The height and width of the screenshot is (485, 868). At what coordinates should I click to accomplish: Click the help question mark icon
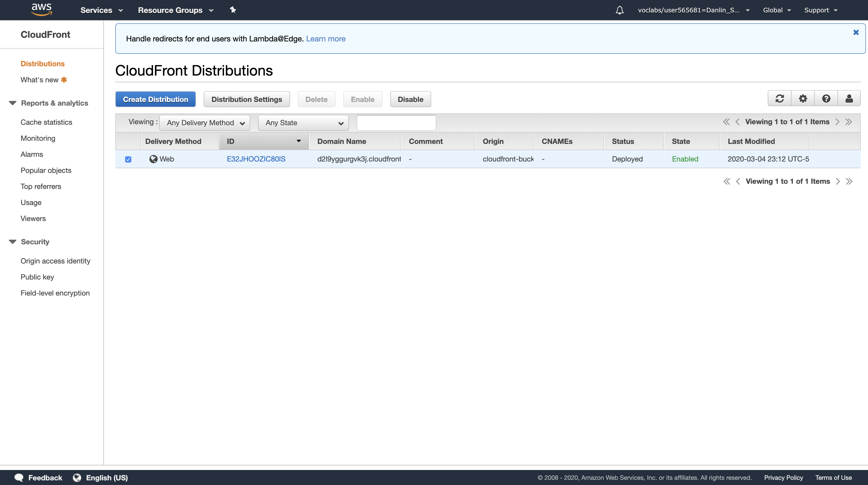[x=826, y=99]
